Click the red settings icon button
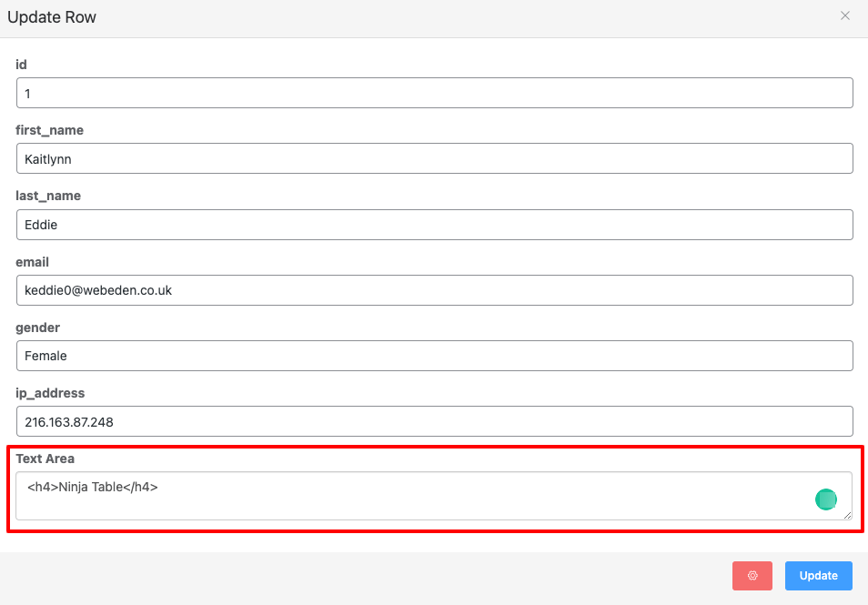The height and width of the screenshot is (605, 868). (752, 576)
